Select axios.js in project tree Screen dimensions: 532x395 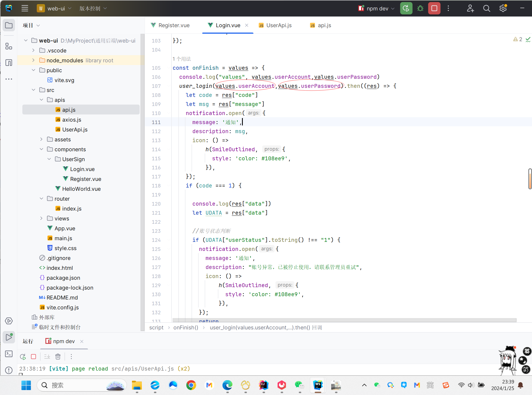[x=71, y=120]
